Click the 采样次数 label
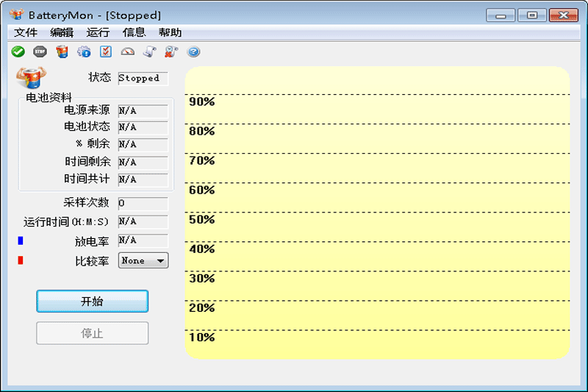 pos(86,202)
